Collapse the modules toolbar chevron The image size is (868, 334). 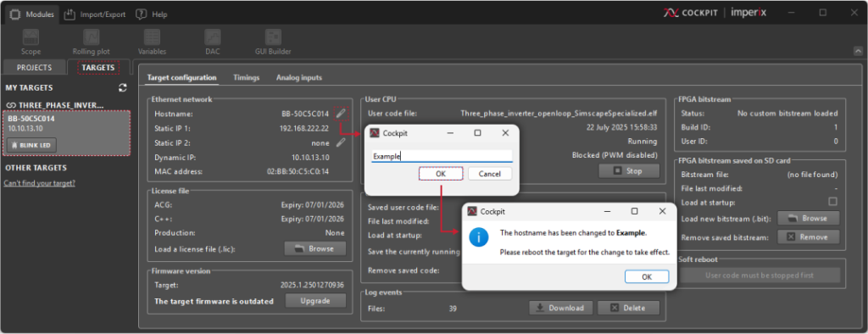tap(858, 51)
